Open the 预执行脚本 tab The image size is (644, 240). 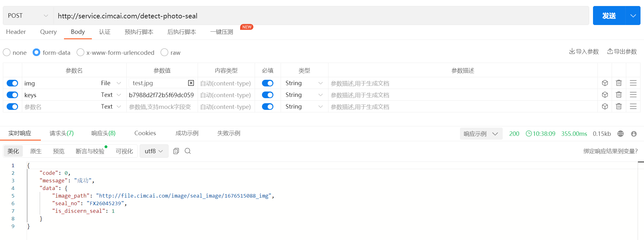coord(139,32)
